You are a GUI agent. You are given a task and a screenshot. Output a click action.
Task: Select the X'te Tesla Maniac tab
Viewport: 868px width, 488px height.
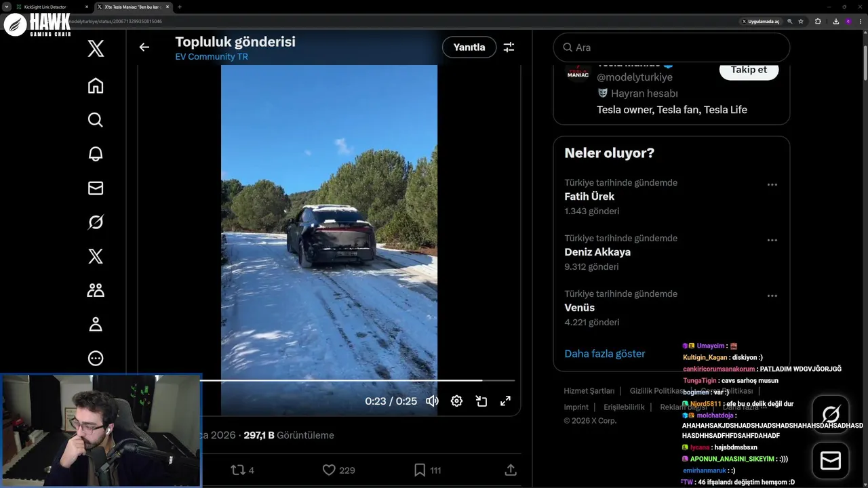point(132,7)
